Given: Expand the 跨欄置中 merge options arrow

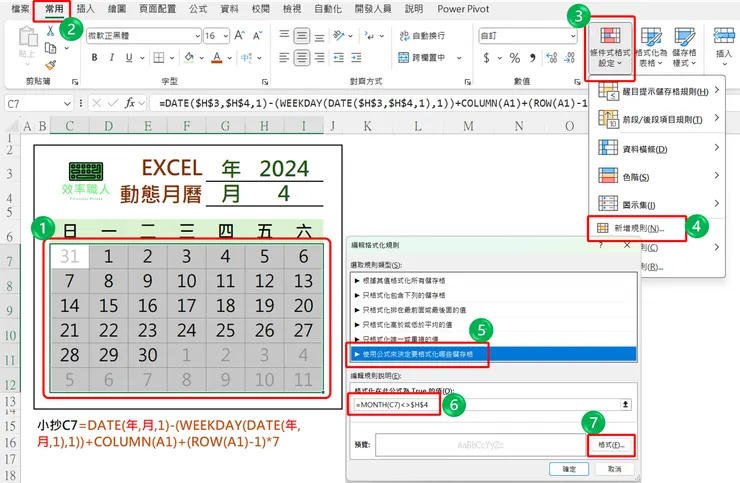Looking at the screenshot, I should [x=459, y=58].
